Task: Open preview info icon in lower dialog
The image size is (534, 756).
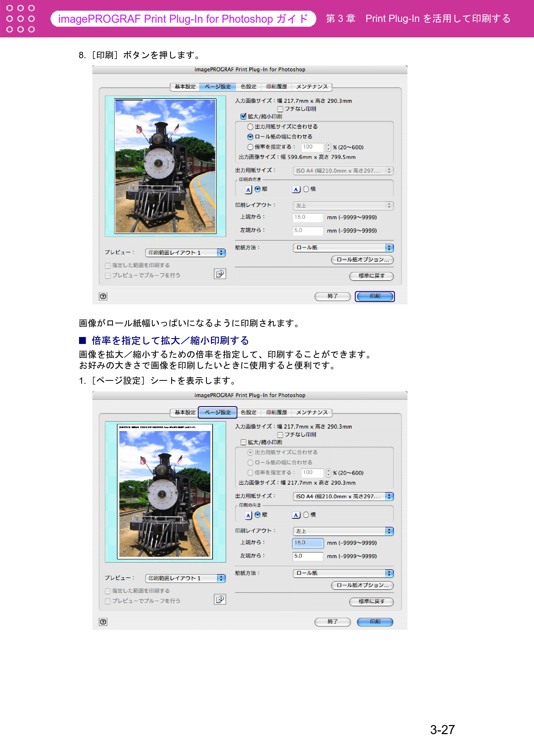Action: pyautogui.click(x=220, y=599)
